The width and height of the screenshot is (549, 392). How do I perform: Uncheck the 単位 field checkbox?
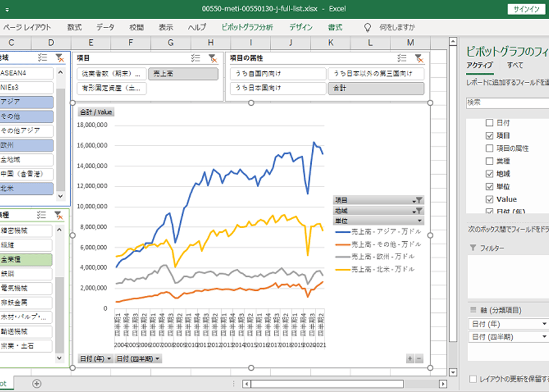click(490, 186)
